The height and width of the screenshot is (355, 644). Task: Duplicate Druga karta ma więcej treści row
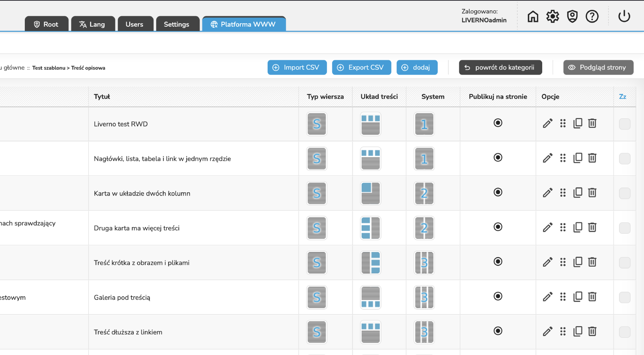578,227
